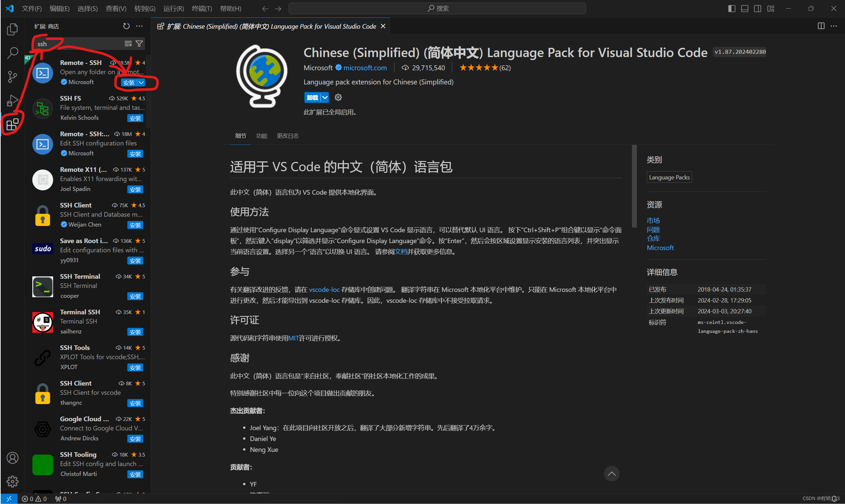
Task: Toggle secondary side bar layout icon
Action: (x=757, y=9)
